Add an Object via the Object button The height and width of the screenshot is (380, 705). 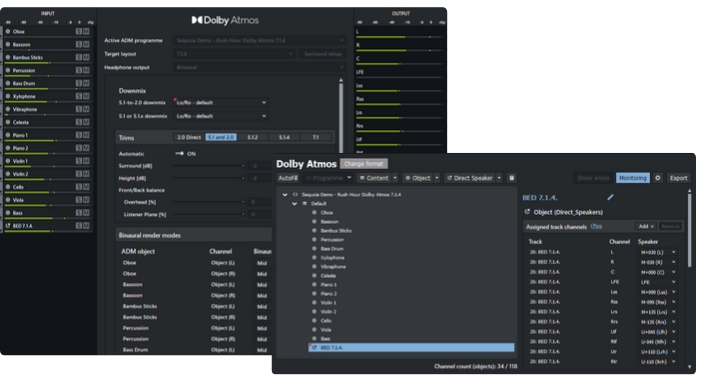coord(418,178)
